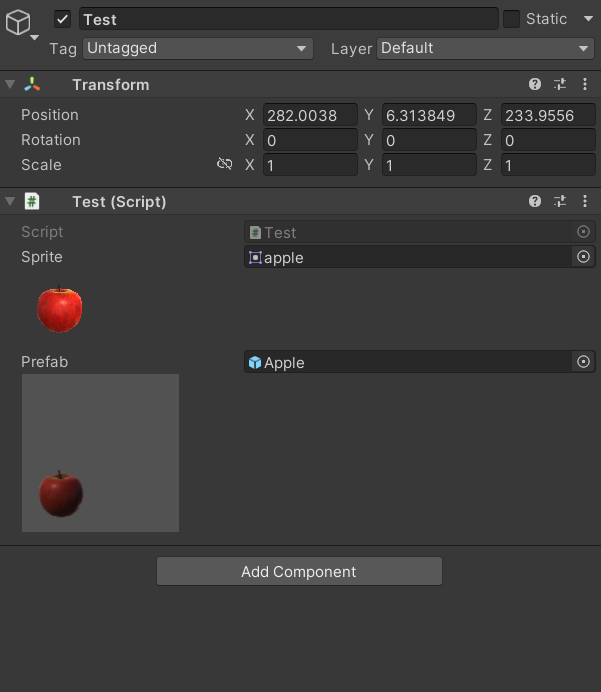Click the Transform component axes icon
Screen dimensions: 601x692
tap(32, 84)
